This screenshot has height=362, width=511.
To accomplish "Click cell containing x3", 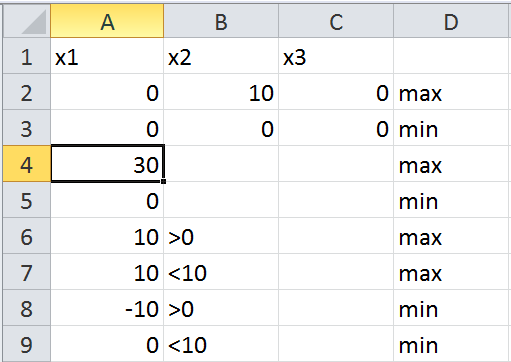I will (336, 56).
